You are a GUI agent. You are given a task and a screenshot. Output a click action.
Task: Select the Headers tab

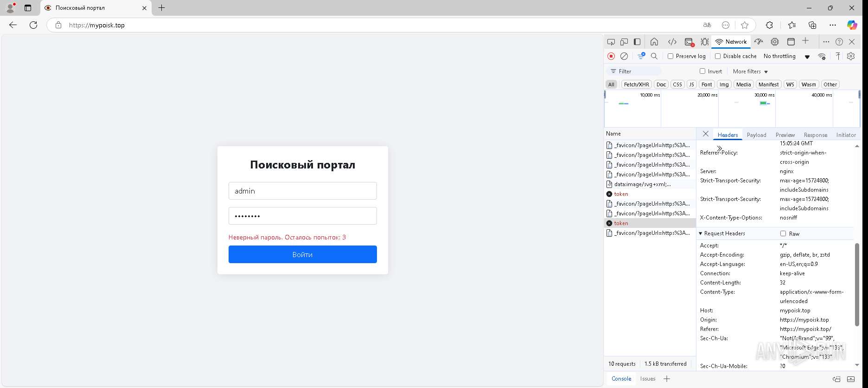tap(728, 135)
